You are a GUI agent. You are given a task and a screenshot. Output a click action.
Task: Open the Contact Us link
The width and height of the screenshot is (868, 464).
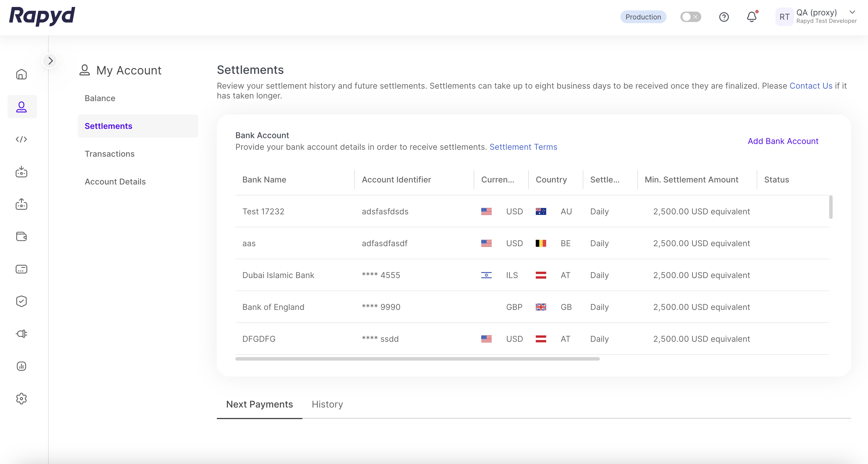(811, 86)
